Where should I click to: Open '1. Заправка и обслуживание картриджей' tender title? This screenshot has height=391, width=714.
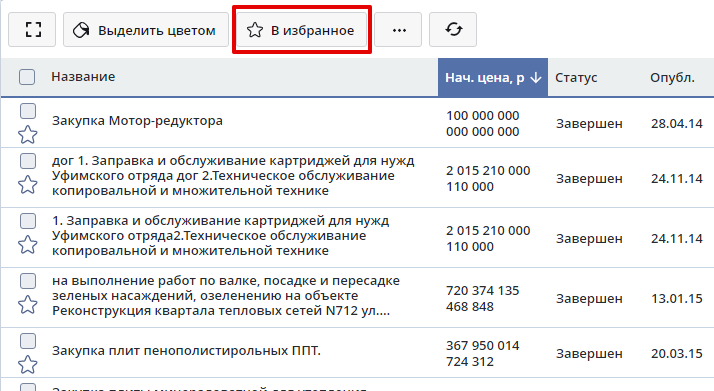[x=220, y=236]
